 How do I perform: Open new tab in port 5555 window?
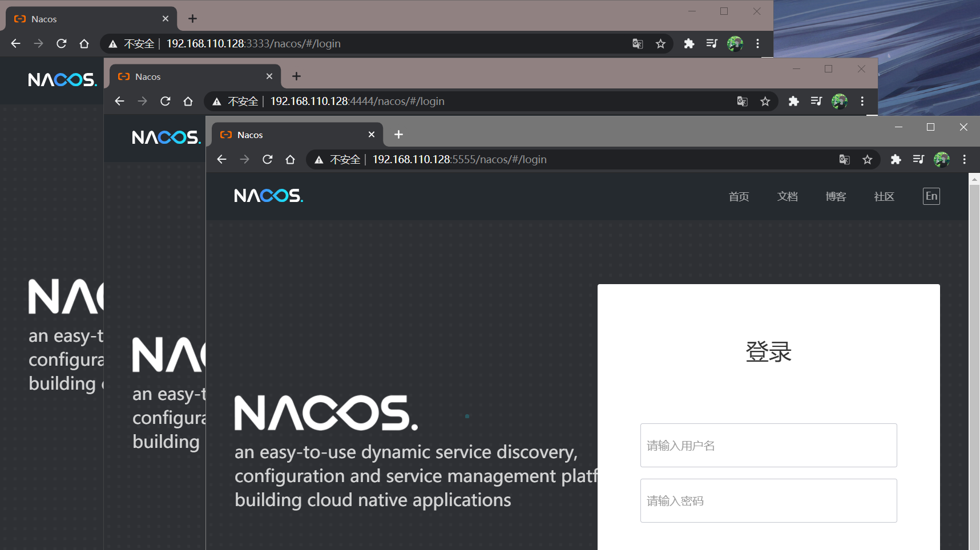point(398,135)
